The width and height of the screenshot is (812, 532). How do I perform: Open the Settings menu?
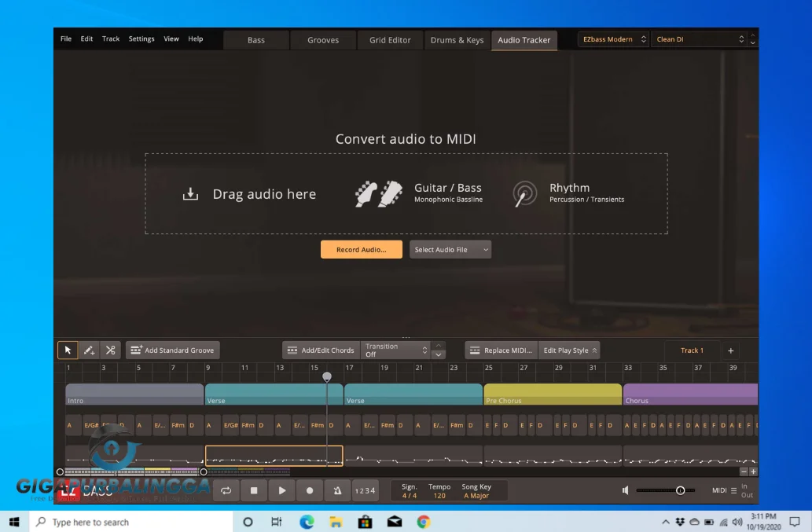(141, 39)
